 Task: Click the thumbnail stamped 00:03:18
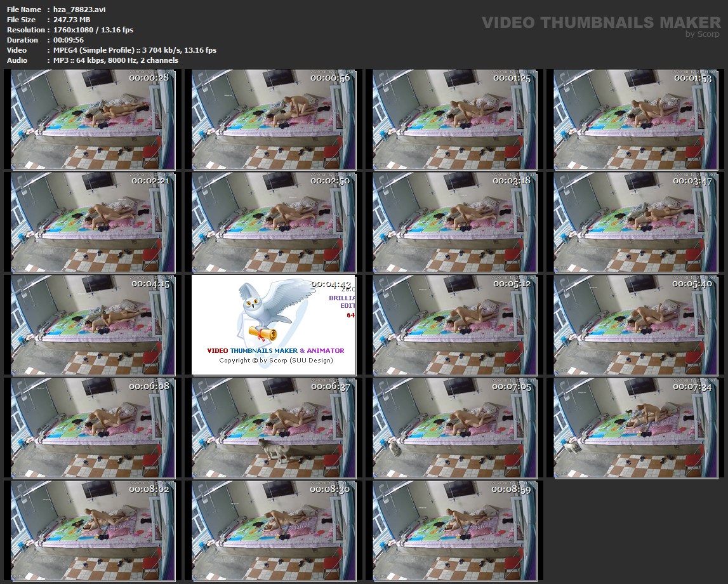(x=454, y=222)
